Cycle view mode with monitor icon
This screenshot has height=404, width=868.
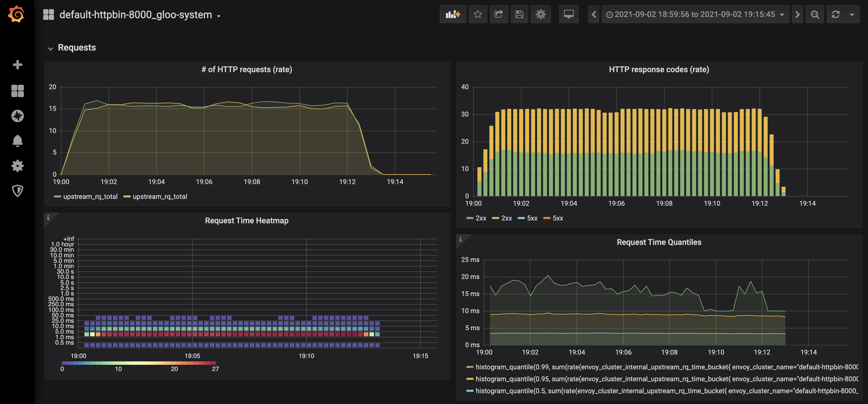click(568, 14)
